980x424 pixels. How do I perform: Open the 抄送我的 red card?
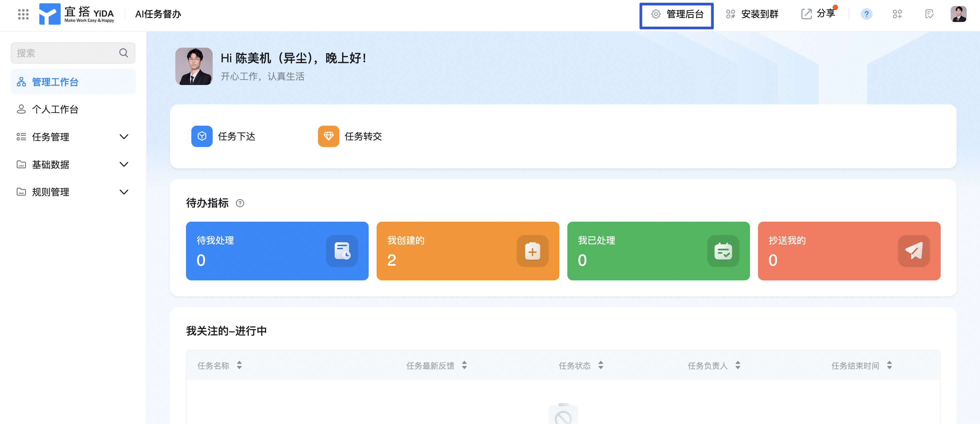coord(849,251)
